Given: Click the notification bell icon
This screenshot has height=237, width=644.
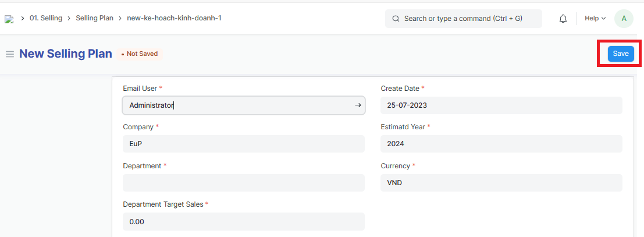Looking at the screenshot, I should pos(563,19).
